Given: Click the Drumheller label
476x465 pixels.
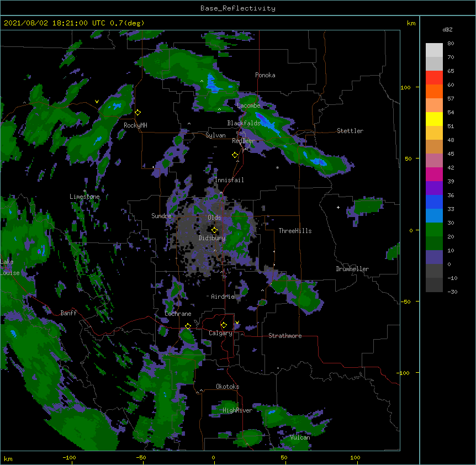Looking at the screenshot, I should coord(352,269).
